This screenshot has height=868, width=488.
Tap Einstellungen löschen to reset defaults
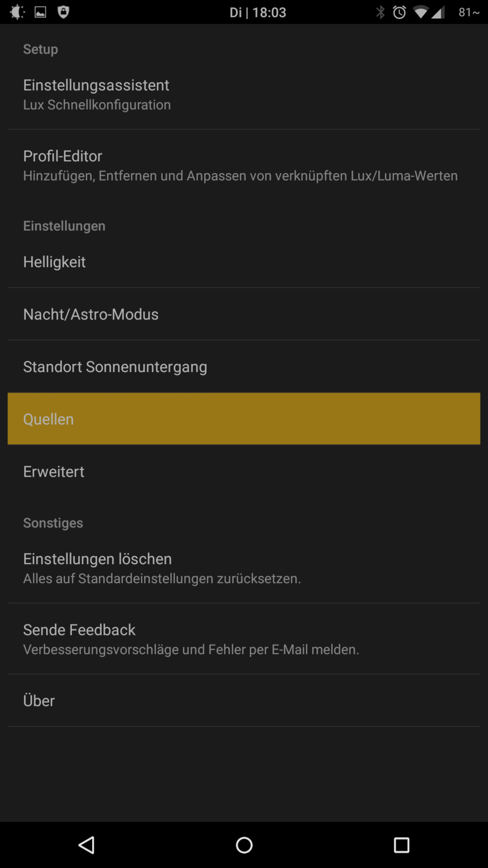(244, 568)
